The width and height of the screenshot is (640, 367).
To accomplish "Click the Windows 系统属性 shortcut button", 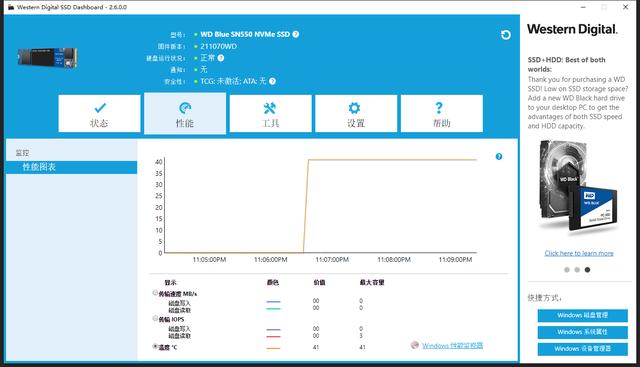I will click(582, 332).
